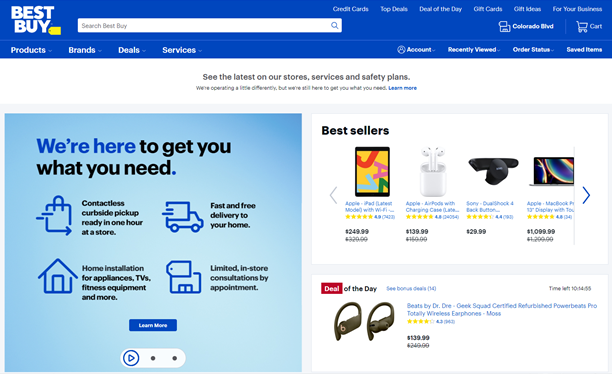This screenshot has width=612, height=374.
Task: Click the $29.99 DualShock price
Action: 476,232
